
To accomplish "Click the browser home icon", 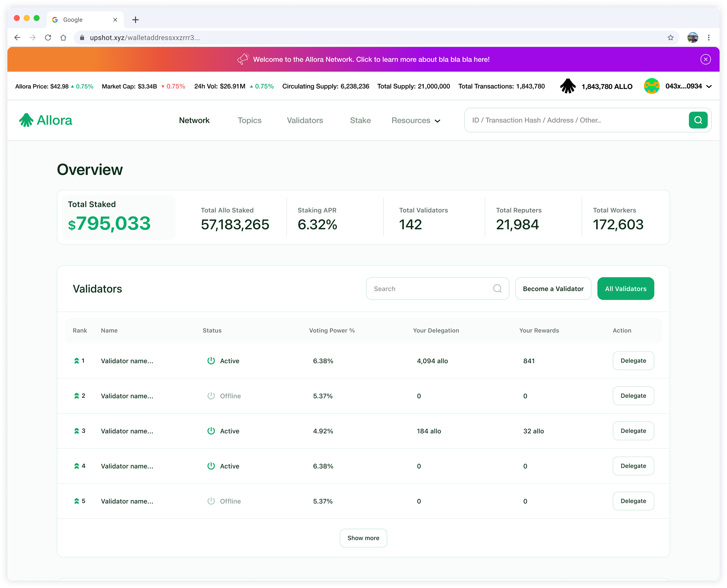I will 63,38.
